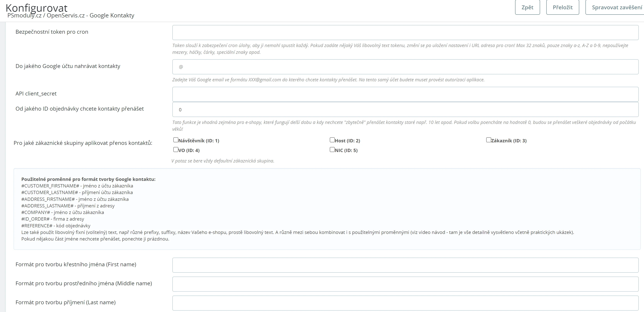Click the Zpět button
Viewport: 644px width, 312px height.
(527, 8)
